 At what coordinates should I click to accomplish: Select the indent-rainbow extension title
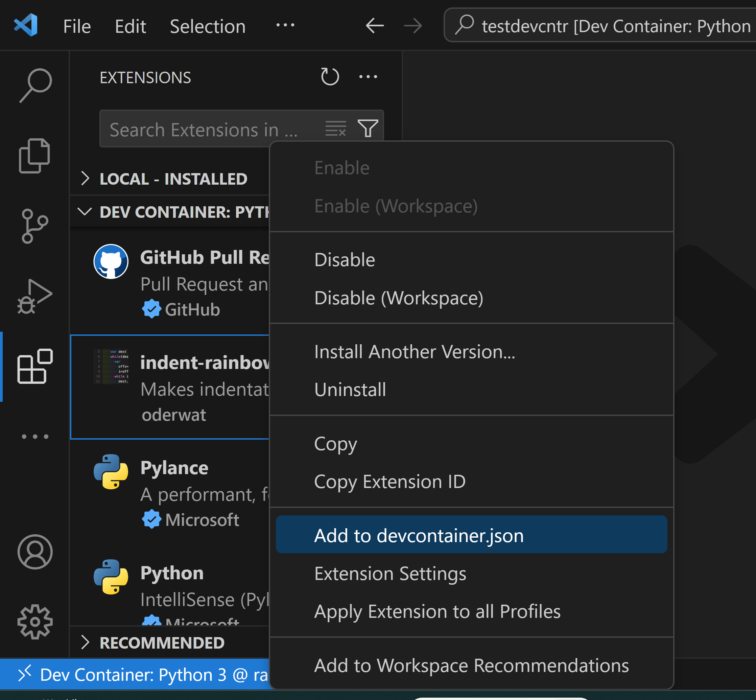pos(205,363)
